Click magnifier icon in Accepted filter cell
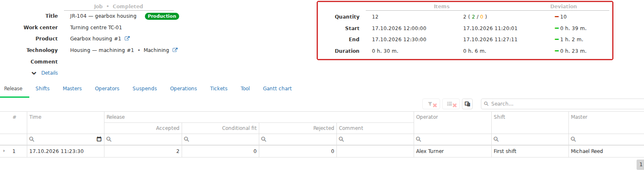 pyautogui.click(x=109, y=139)
